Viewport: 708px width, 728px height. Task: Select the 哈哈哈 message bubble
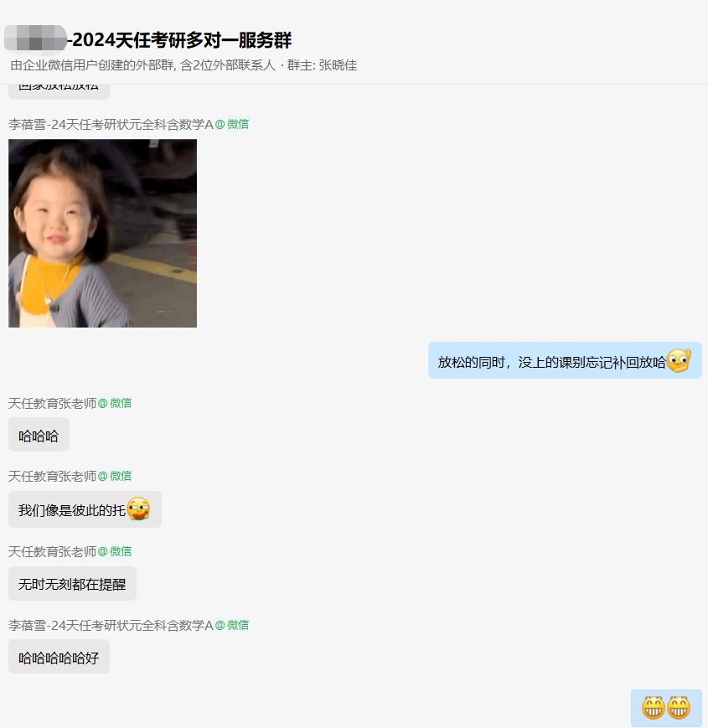pos(39,435)
